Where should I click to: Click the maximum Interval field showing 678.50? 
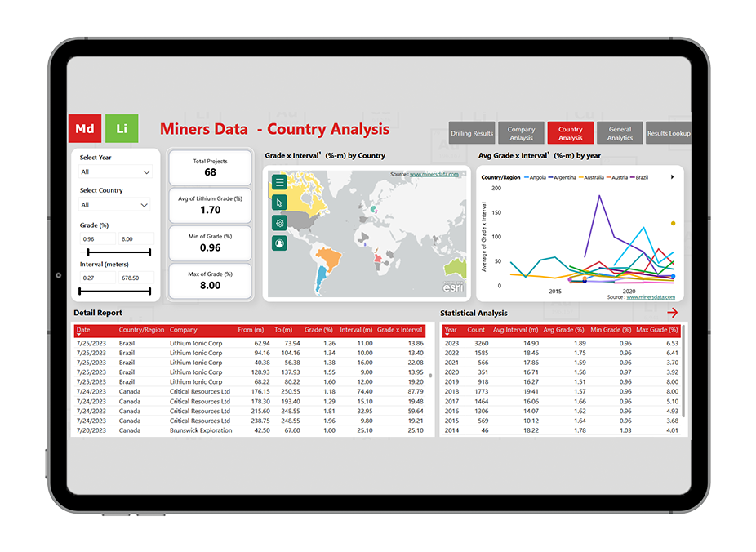pos(136,278)
